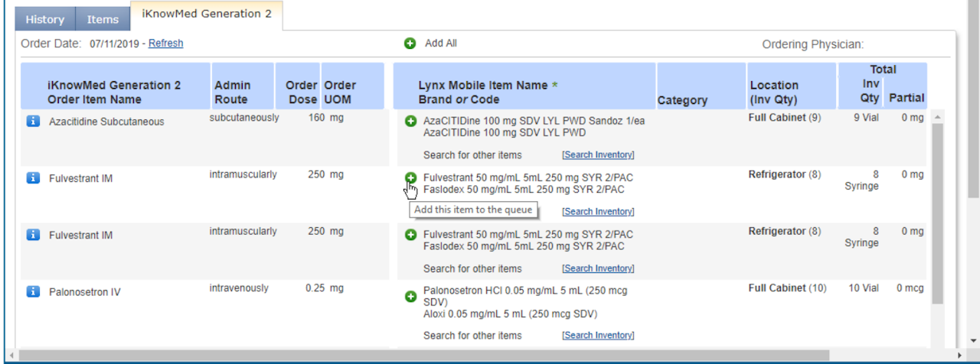Click Search Inventory in second Fulvestrant row

click(x=598, y=269)
